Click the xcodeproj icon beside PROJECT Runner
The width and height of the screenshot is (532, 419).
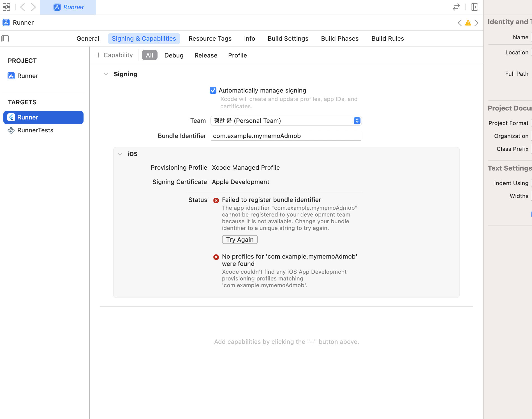click(x=11, y=76)
